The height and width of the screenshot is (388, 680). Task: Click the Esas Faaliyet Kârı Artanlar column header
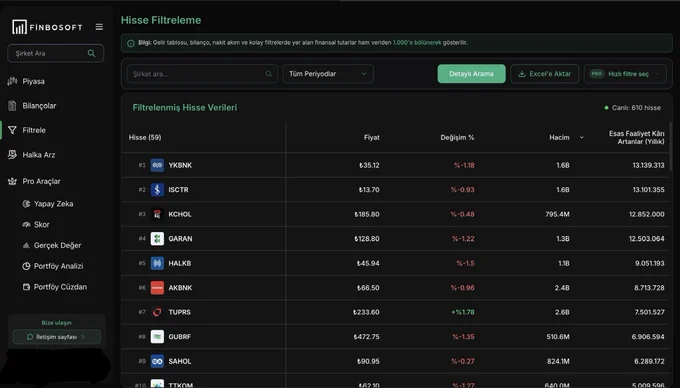(x=636, y=137)
